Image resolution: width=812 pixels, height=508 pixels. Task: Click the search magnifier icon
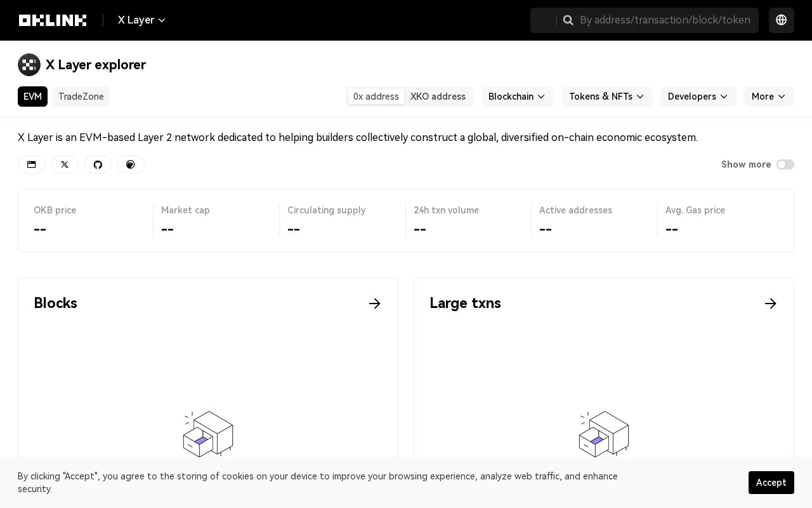click(x=568, y=20)
